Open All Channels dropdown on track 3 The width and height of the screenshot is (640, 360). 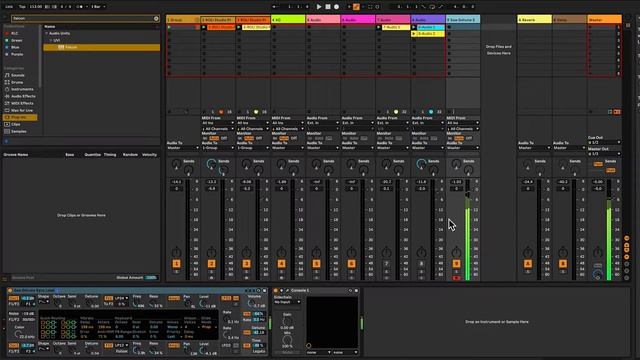253,129
